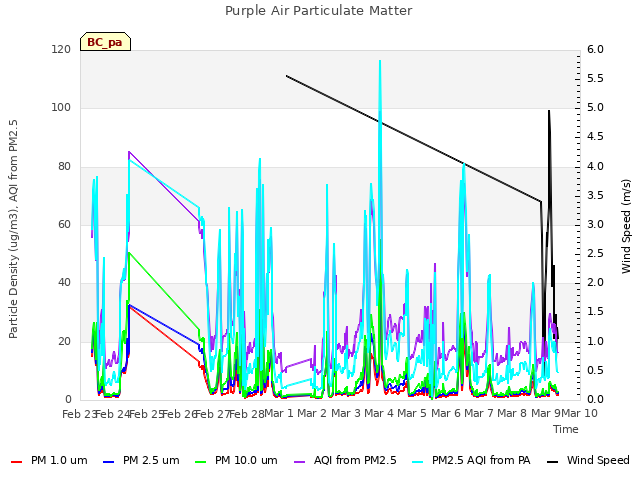This screenshot has height=480, width=640.
Task: Click the red PM 1.0 um legend swatch
Action: pyautogui.click(x=16, y=462)
